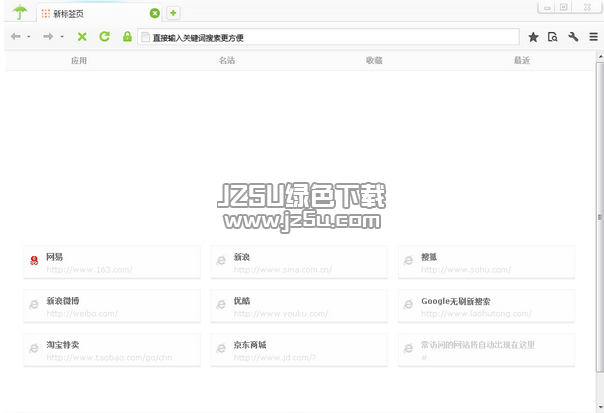Click the IE icon next to 搜狐
The image size is (604, 413).
[408, 261]
